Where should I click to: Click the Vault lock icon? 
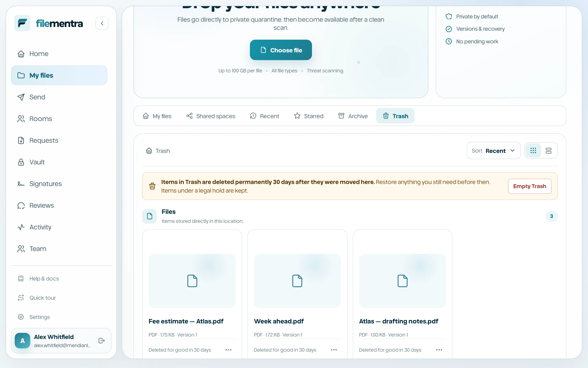(21, 162)
